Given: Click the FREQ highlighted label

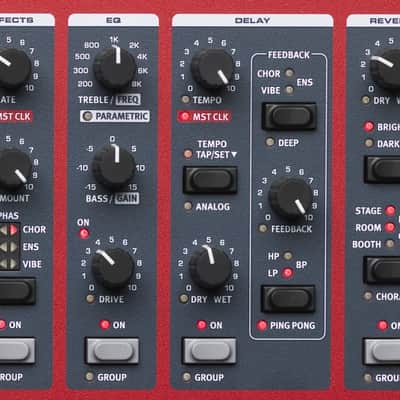Looking at the screenshot, I should point(128,100).
